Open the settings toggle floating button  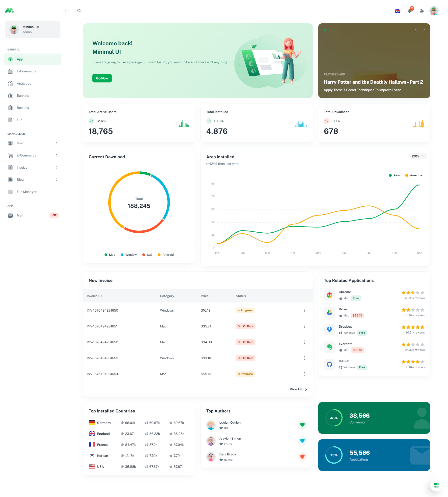pyautogui.click(x=436, y=485)
